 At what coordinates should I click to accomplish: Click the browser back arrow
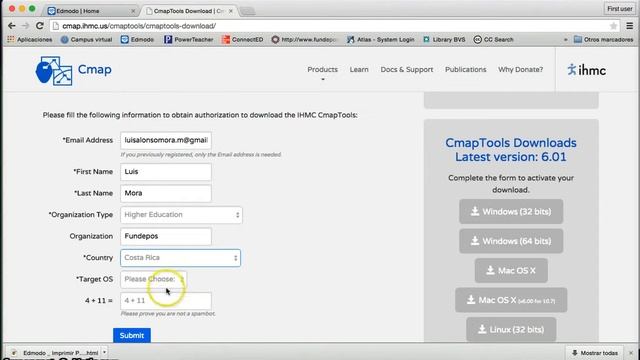(12, 26)
